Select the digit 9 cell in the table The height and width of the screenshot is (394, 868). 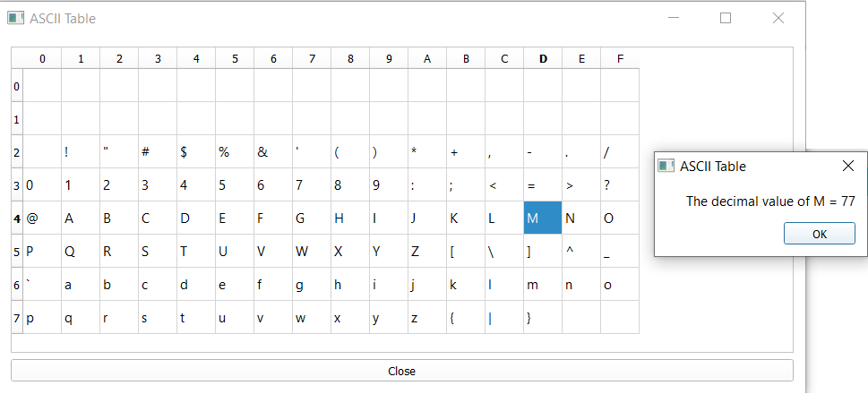point(389,184)
